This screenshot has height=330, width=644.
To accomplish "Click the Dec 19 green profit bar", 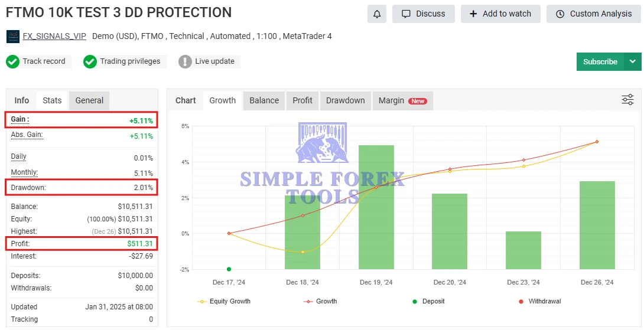I will [376, 207].
